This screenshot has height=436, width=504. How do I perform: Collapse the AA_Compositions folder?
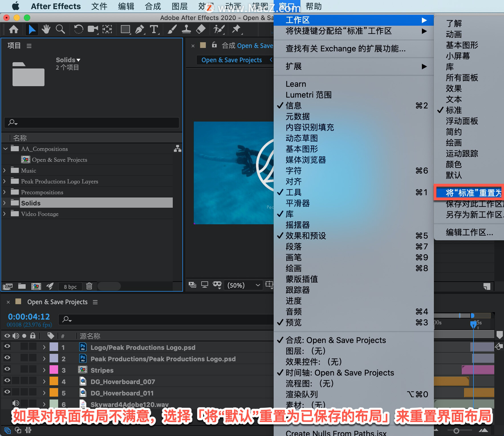click(5, 149)
